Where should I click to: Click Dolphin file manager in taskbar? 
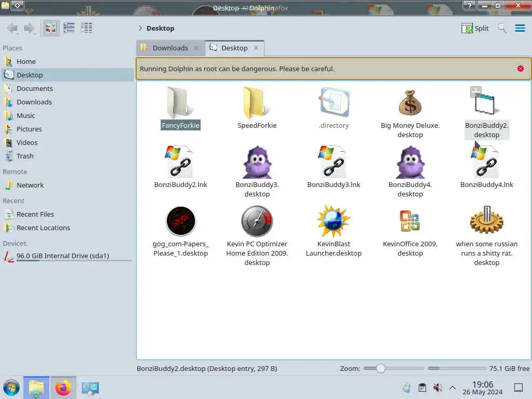click(x=36, y=388)
